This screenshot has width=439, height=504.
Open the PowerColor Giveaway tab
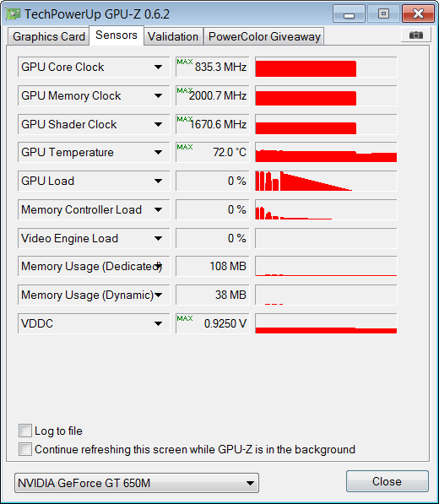[x=264, y=36]
